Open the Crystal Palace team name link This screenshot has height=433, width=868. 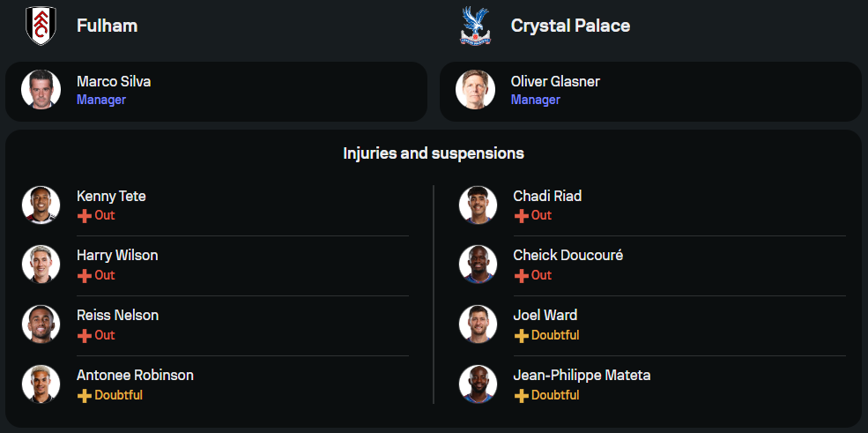[570, 26]
